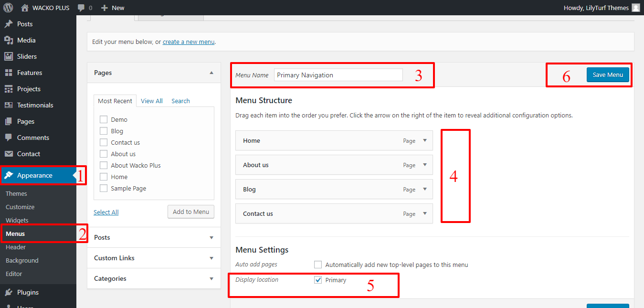
Task: Click the Contact us menu item title
Action: [258, 213]
